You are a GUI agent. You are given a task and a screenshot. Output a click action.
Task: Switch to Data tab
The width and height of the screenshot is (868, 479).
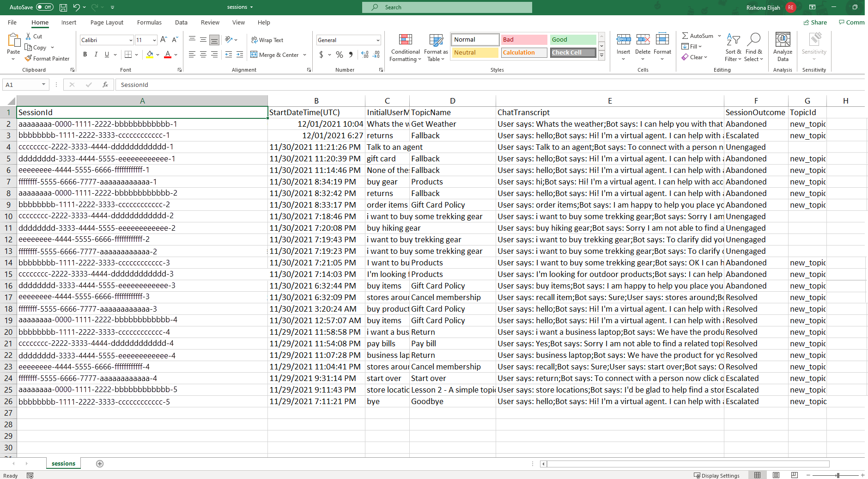(x=181, y=22)
